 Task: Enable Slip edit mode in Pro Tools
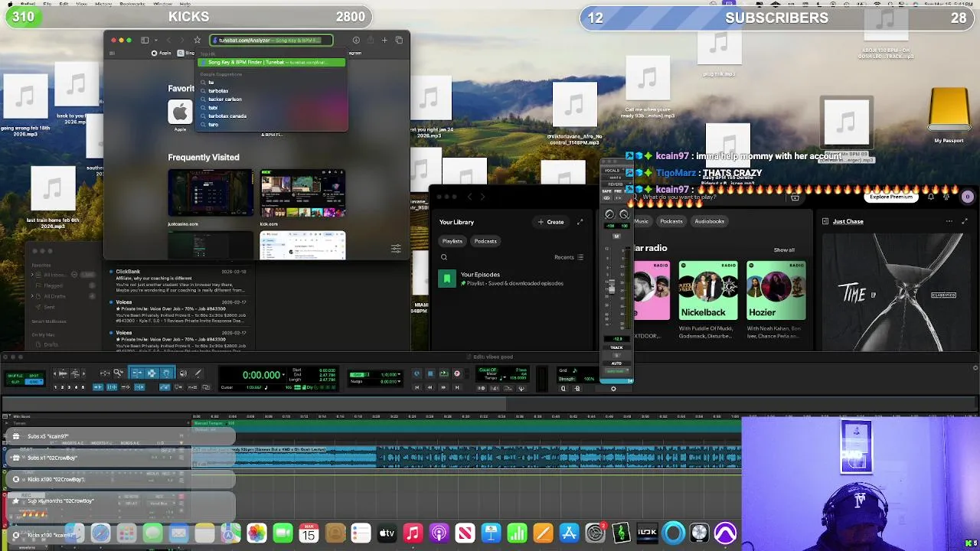(15, 381)
